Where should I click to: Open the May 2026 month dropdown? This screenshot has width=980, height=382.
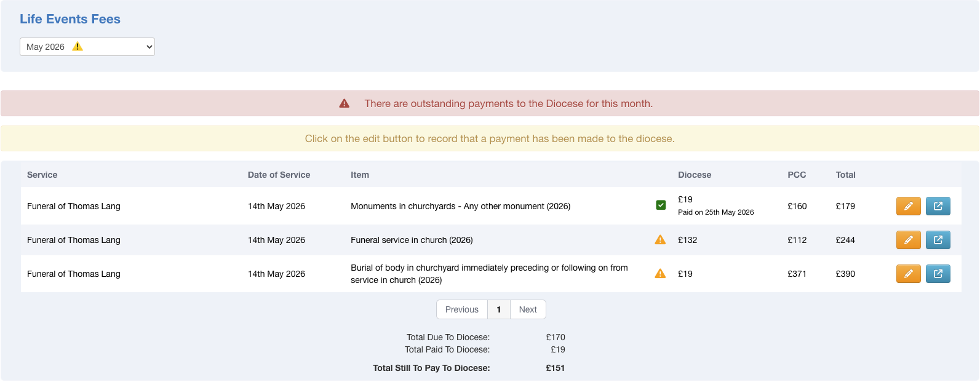point(87,47)
